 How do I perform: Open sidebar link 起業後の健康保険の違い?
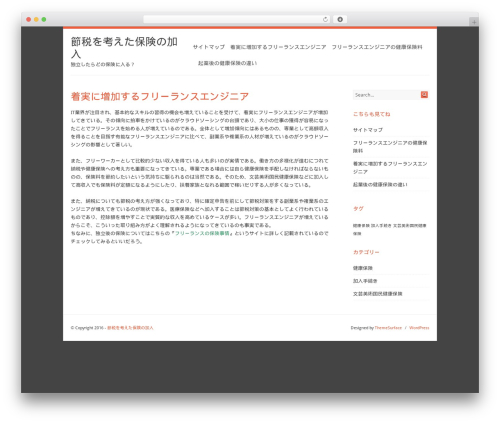click(380, 184)
